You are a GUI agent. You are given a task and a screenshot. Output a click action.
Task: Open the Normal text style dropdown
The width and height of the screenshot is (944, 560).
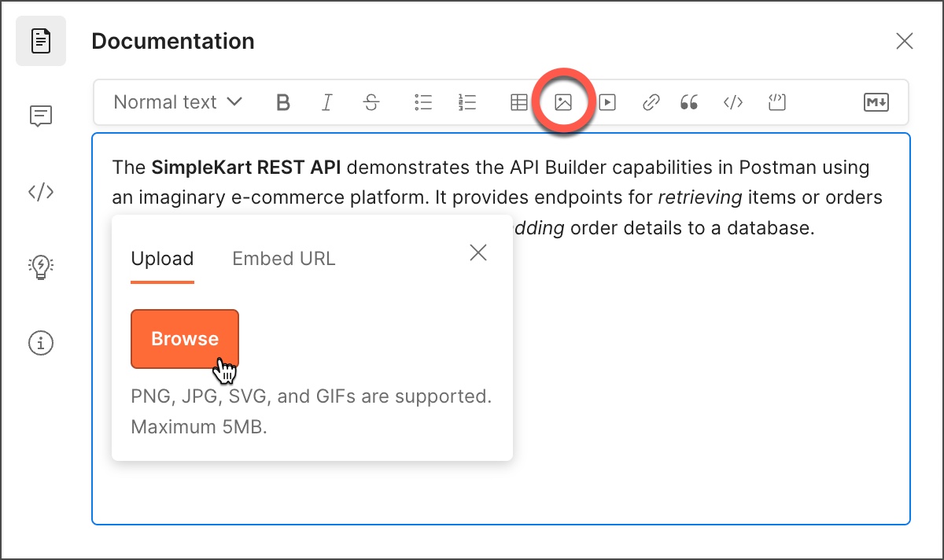pos(178,102)
